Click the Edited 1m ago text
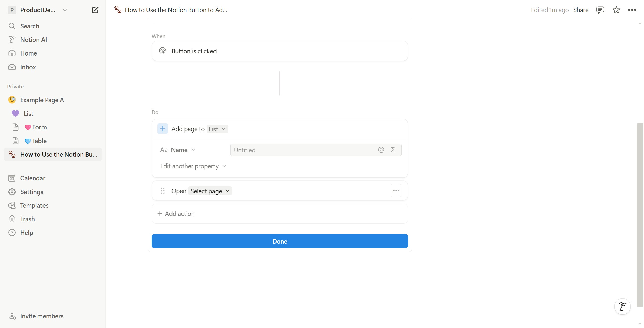Image resolution: width=644 pixels, height=328 pixels. coord(549,10)
